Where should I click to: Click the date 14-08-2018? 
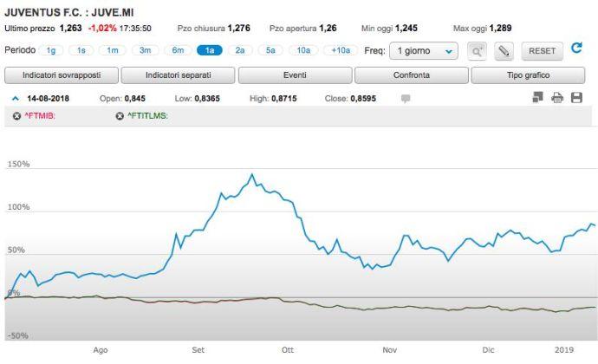(48, 99)
